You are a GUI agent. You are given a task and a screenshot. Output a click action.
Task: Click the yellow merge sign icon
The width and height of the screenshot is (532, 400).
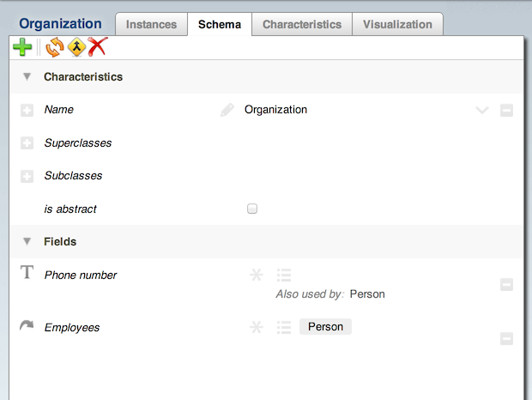point(76,48)
